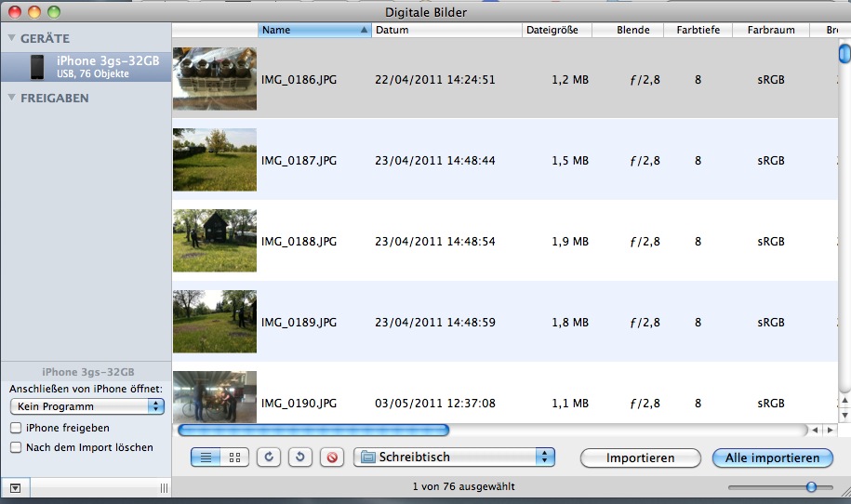Check Nach dem Import löschen
Screen dimensions: 851x504
pyautogui.click(x=16, y=447)
